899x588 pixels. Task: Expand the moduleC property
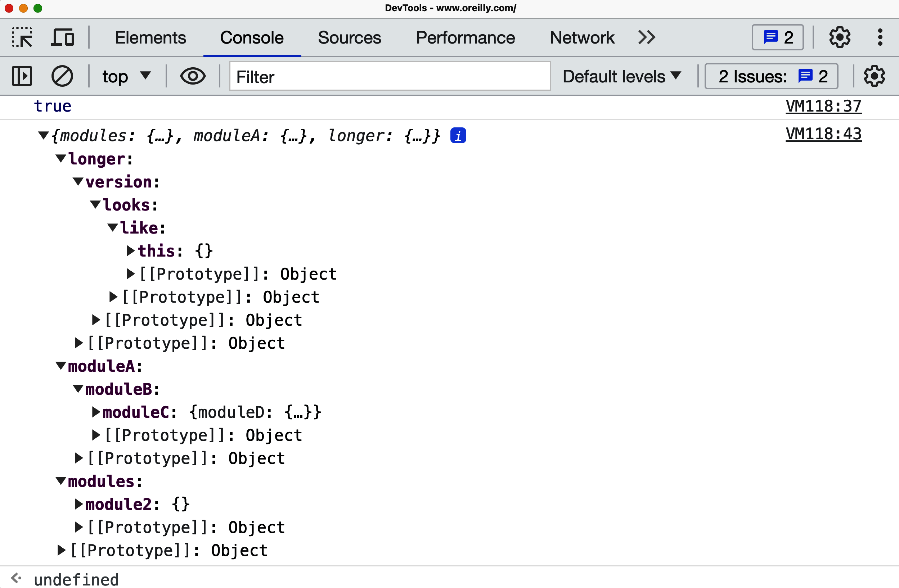96,412
